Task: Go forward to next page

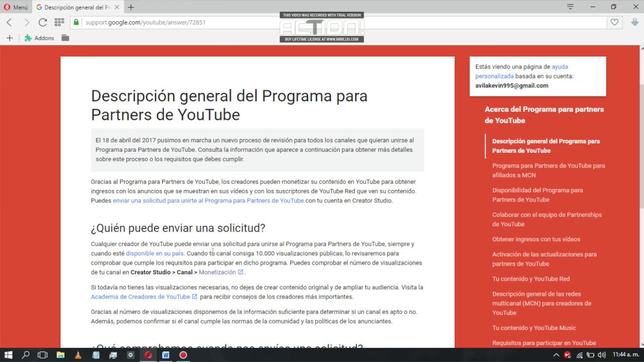Action: [27, 22]
